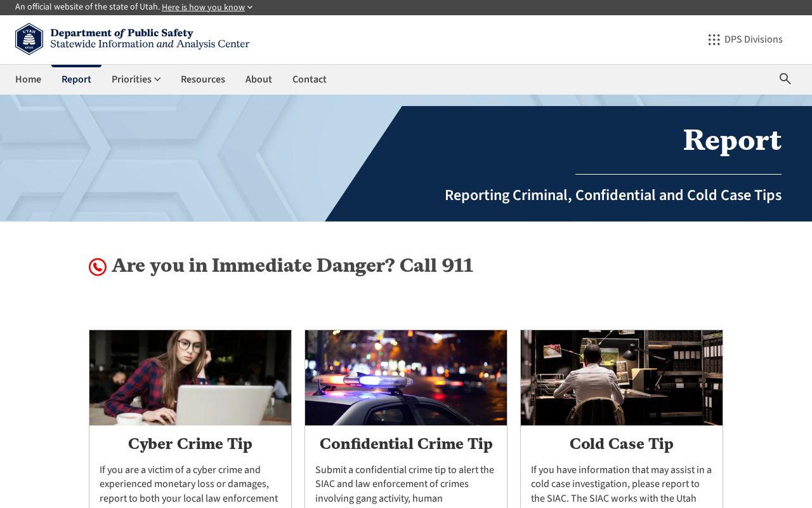This screenshot has width=812, height=508.
Task: Open the Confidential Crime Tip heading
Action: [x=406, y=444]
